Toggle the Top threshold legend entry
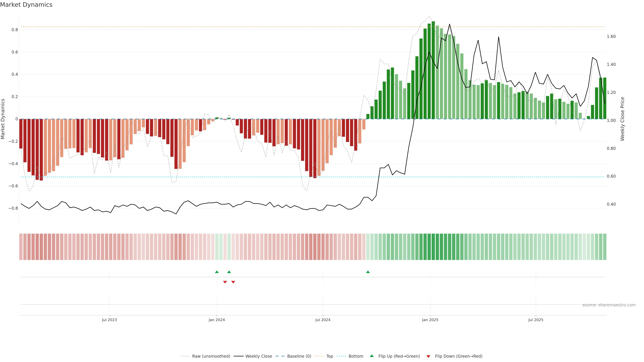This screenshot has height=362, width=644. click(330, 356)
